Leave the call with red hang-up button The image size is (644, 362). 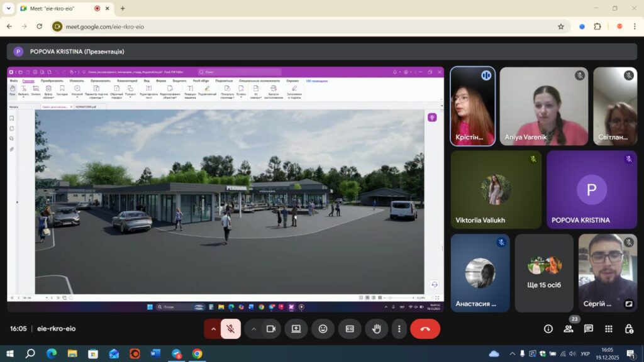(x=425, y=329)
